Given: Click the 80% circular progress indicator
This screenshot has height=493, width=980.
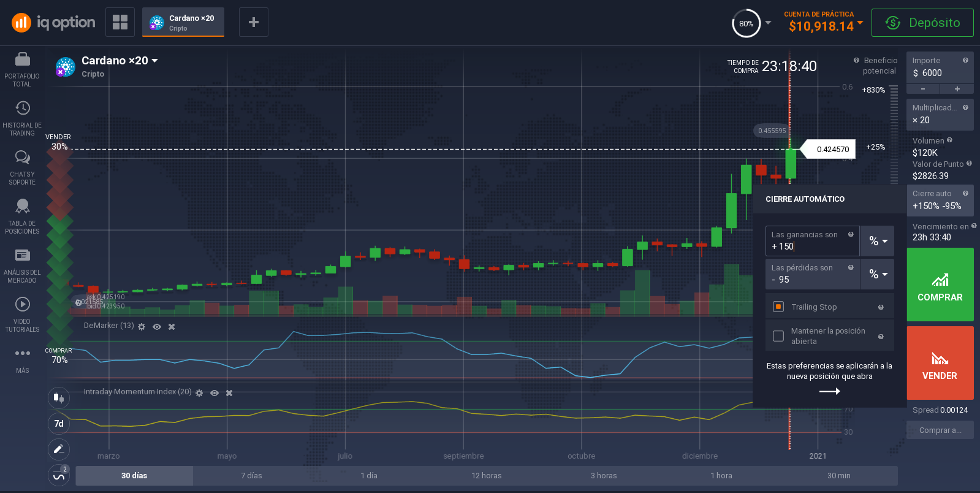Looking at the screenshot, I should click(x=746, y=23).
